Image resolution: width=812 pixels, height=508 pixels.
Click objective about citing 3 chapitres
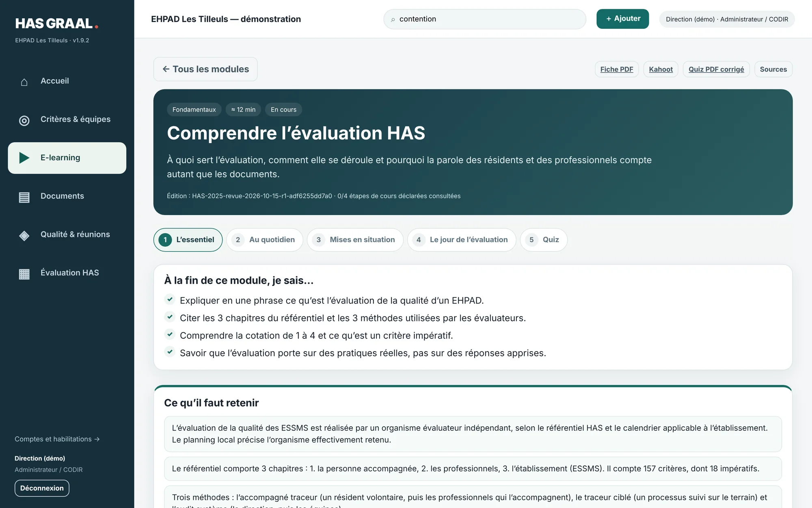[x=353, y=318]
